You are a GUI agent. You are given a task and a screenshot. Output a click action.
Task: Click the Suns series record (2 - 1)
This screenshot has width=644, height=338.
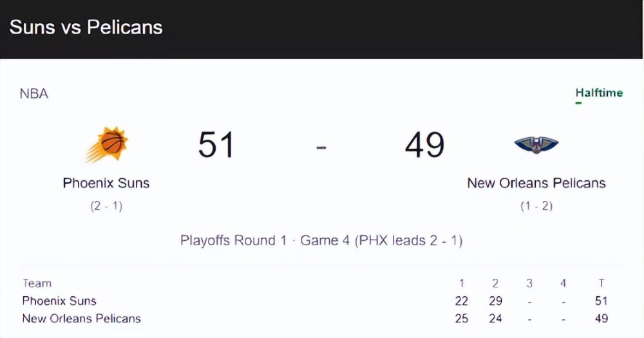[106, 206]
